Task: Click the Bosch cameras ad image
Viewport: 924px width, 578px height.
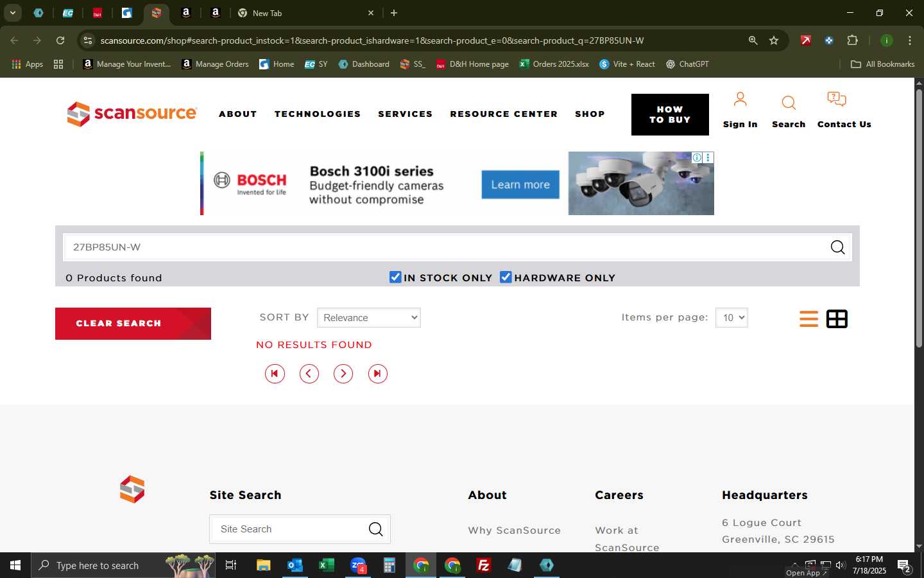Action: tap(641, 183)
